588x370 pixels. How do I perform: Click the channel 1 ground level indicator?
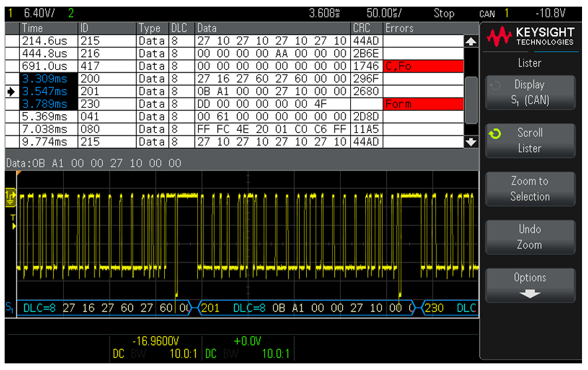pos(10,197)
